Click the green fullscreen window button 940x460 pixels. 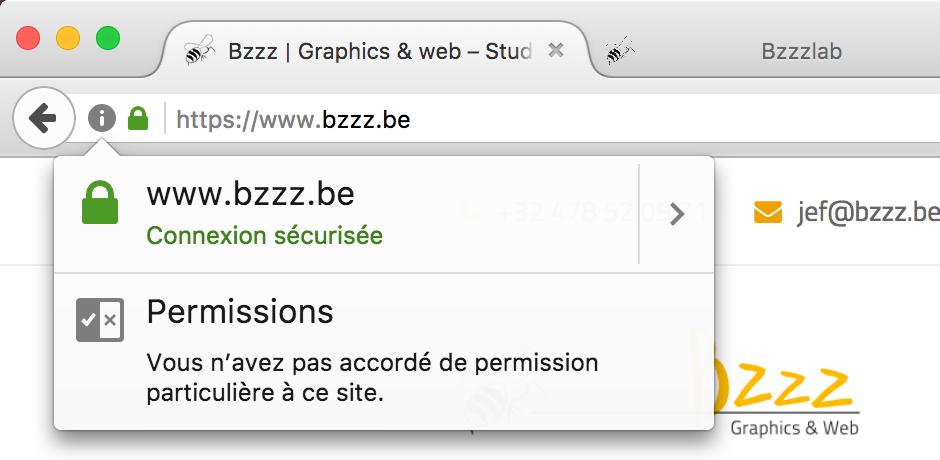108,38
